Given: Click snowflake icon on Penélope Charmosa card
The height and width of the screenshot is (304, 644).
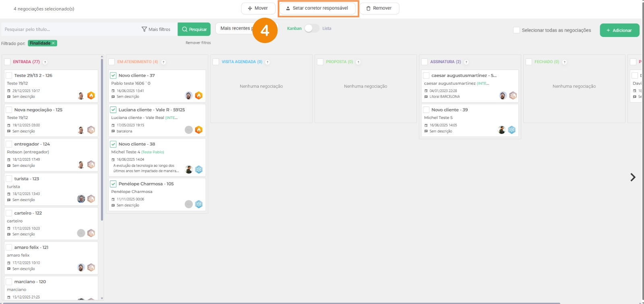Looking at the screenshot, I should click(199, 204).
